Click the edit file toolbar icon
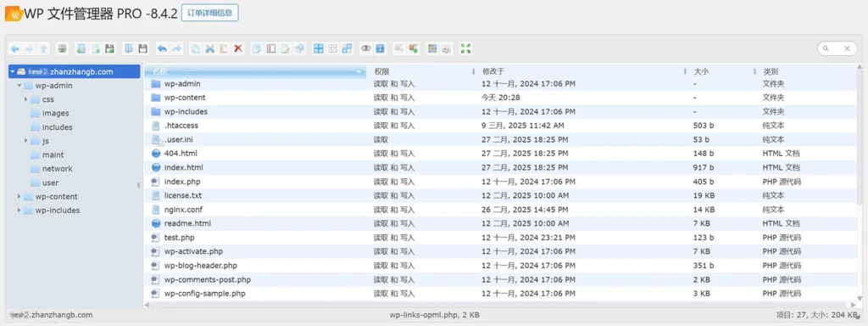The width and height of the screenshot is (868, 326). pyautogui.click(x=286, y=48)
